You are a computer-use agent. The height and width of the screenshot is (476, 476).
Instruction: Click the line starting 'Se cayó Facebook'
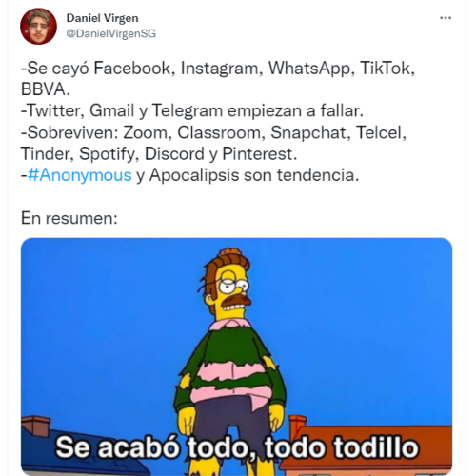(218, 69)
